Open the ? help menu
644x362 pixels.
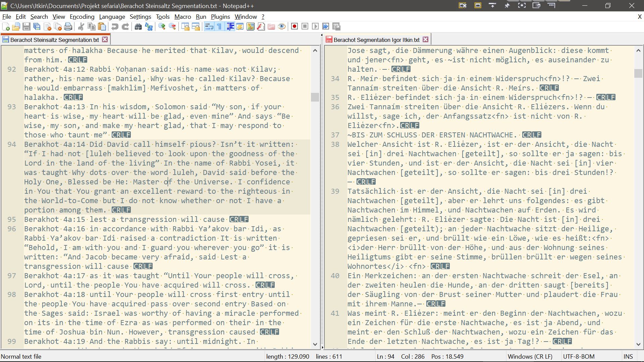pyautogui.click(x=263, y=17)
